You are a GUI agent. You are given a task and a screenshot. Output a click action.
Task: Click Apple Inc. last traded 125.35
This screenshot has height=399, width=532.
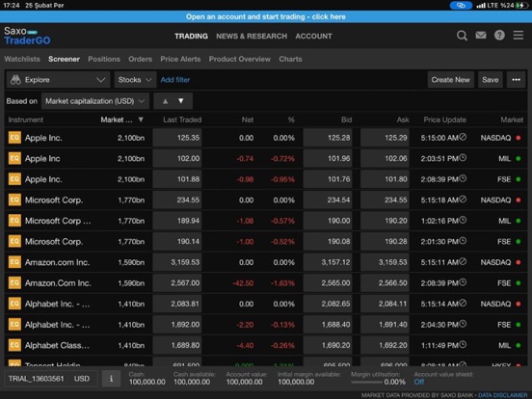[x=177, y=138]
